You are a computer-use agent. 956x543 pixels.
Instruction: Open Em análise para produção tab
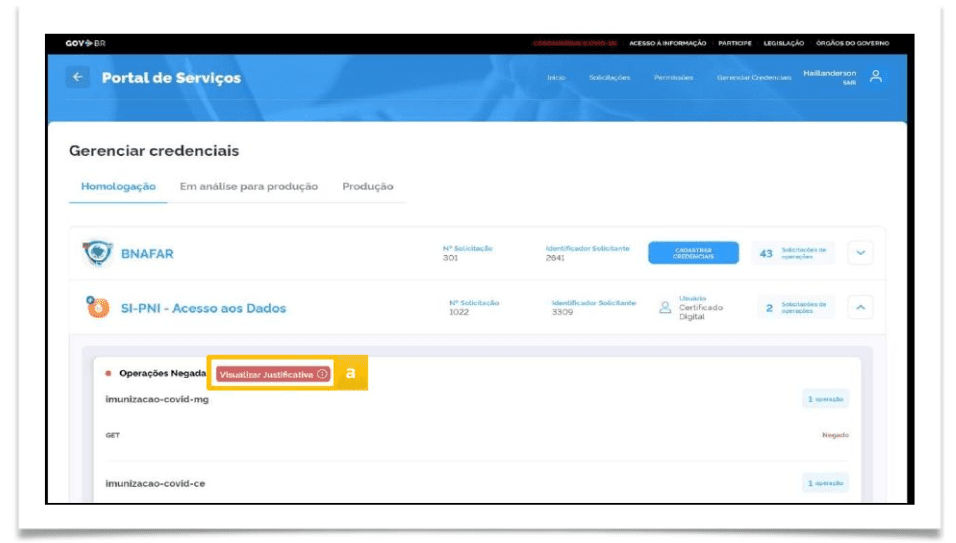click(x=249, y=186)
